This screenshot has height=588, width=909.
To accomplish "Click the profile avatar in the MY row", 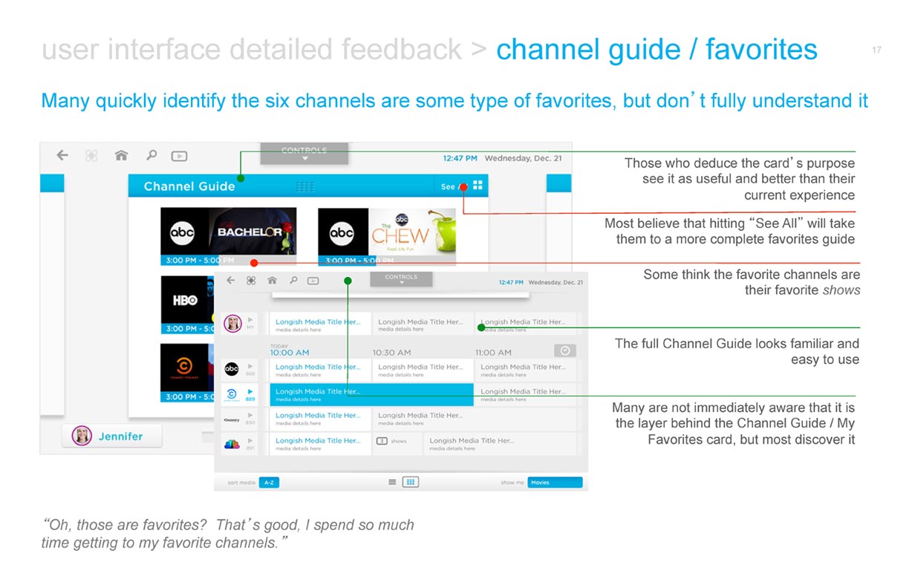I will click(232, 324).
